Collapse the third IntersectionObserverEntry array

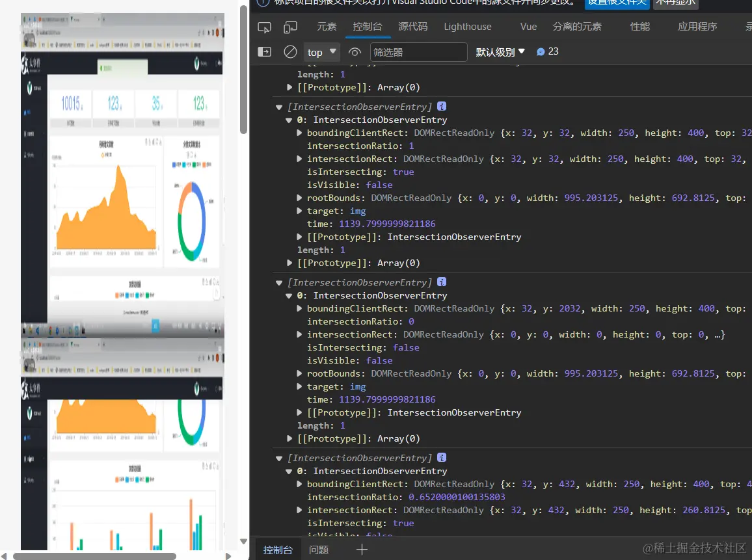coord(279,458)
